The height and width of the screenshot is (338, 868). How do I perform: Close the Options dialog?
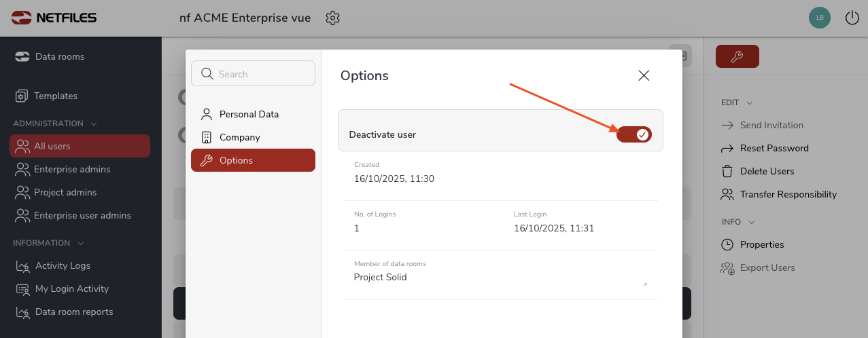644,76
